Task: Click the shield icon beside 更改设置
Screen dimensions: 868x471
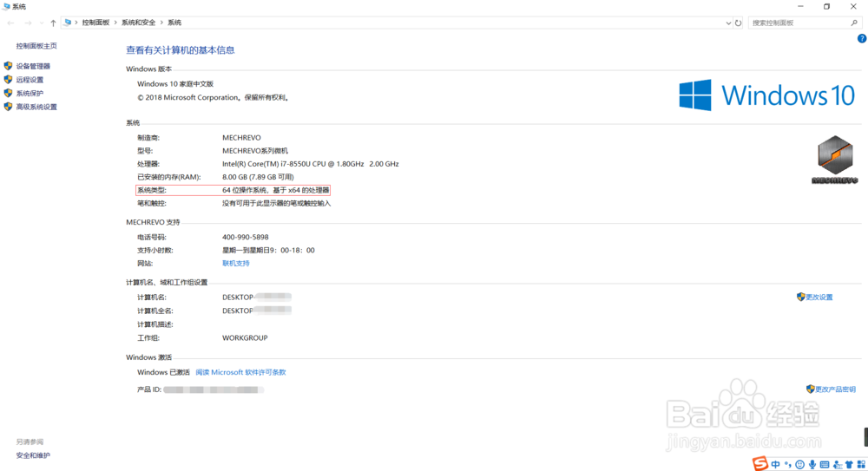Action: pyautogui.click(x=801, y=297)
